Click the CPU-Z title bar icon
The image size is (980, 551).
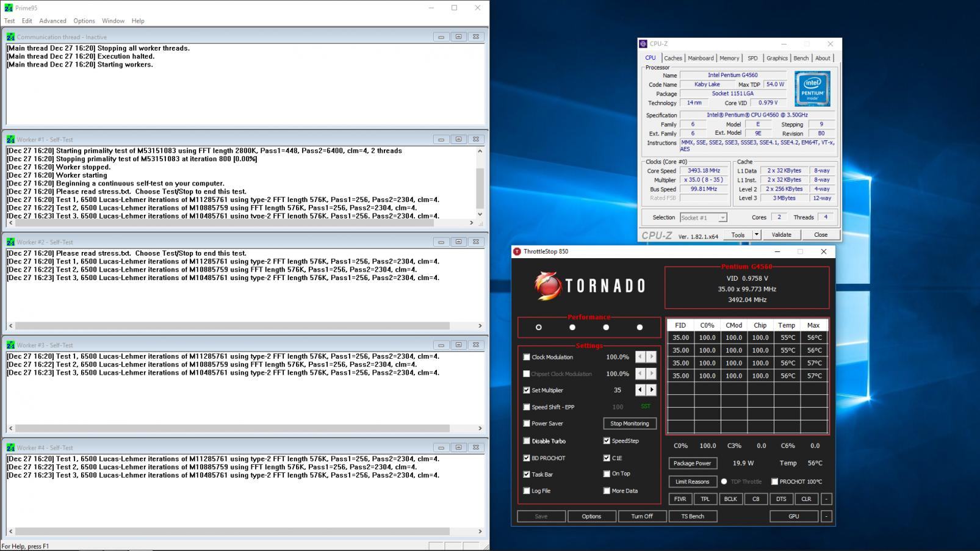click(x=643, y=44)
